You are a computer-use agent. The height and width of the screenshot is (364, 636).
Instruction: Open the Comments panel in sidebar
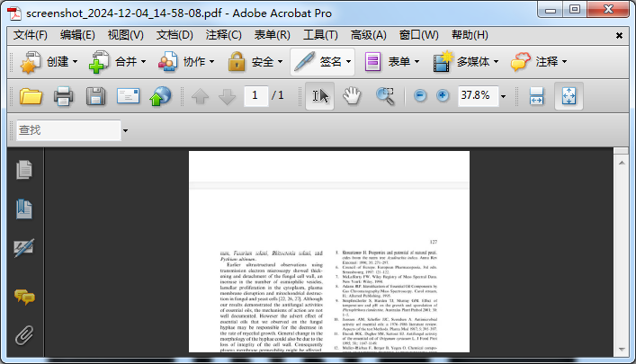(24, 296)
